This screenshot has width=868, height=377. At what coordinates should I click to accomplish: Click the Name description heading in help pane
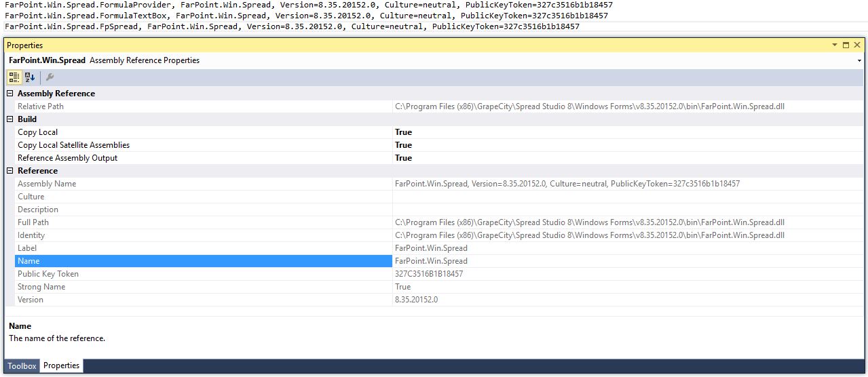pos(20,326)
